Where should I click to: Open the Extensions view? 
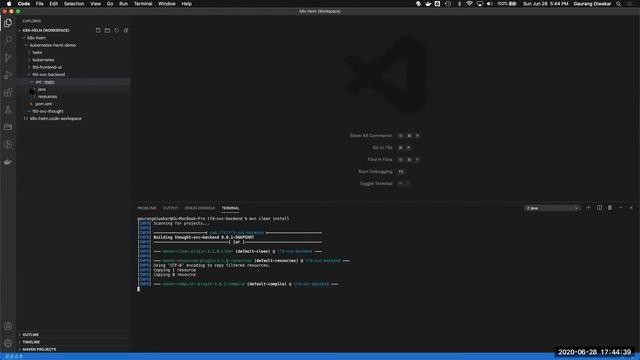click(x=8, y=93)
